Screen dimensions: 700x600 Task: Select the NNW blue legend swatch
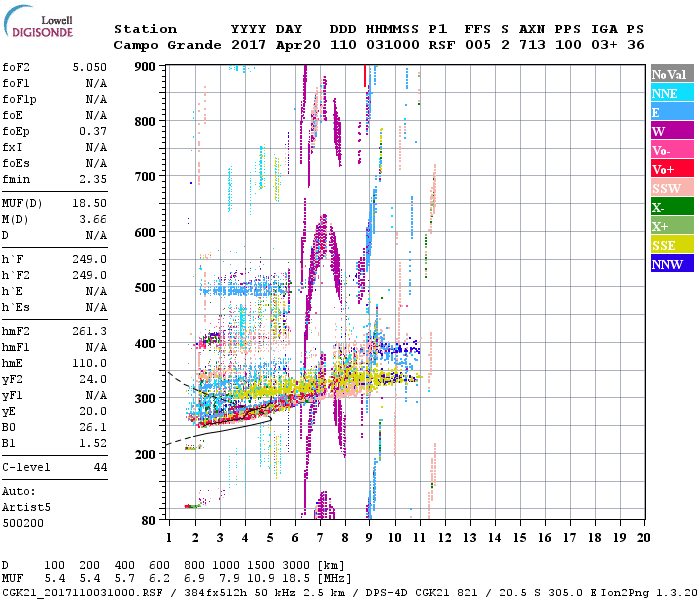(x=672, y=263)
